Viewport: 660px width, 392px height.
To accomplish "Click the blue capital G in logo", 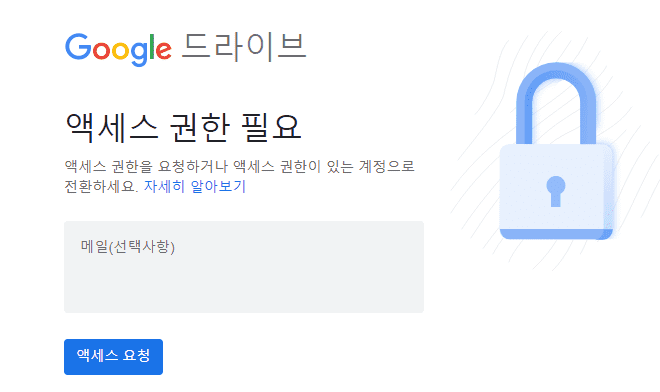I will pos(78,46).
